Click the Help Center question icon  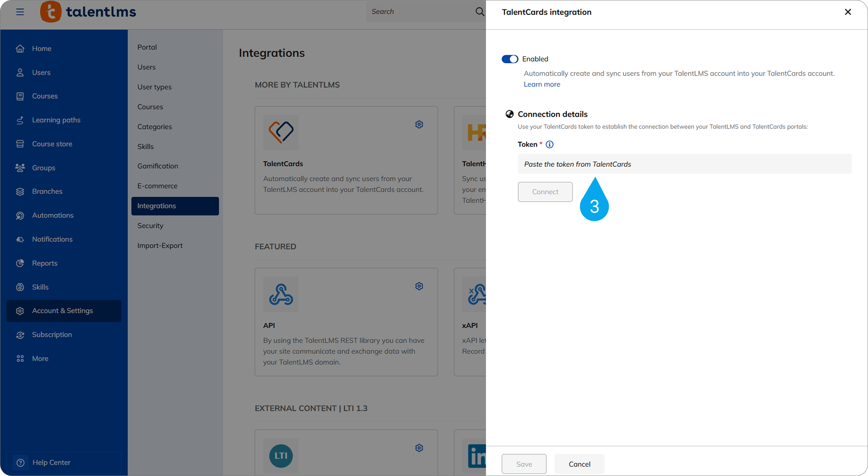[20, 462]
